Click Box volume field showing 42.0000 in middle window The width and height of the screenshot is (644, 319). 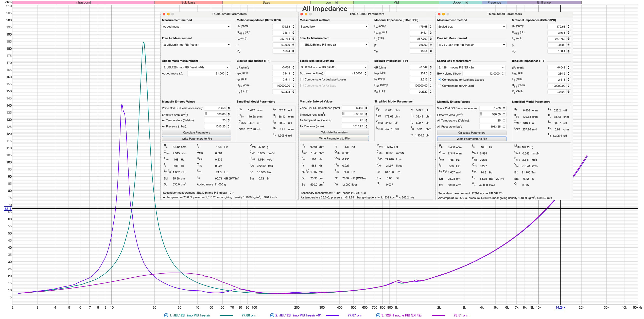pos(344,73)
